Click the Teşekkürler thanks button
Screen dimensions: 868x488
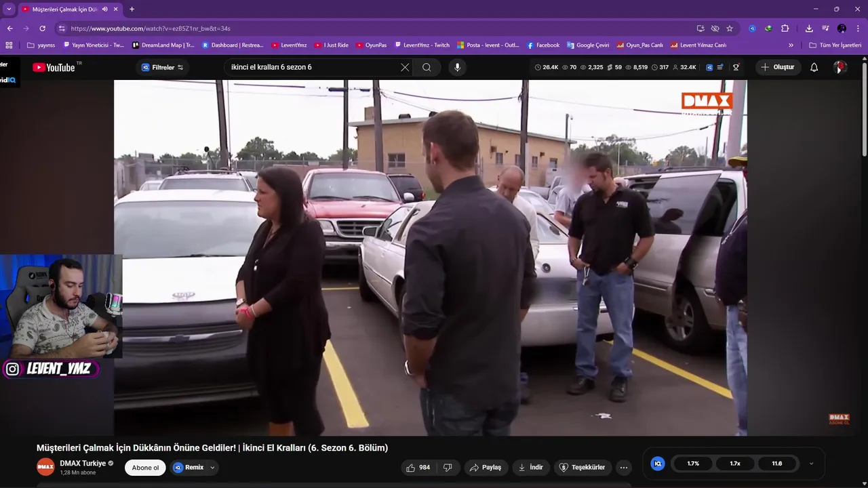(x=582, y=467)
